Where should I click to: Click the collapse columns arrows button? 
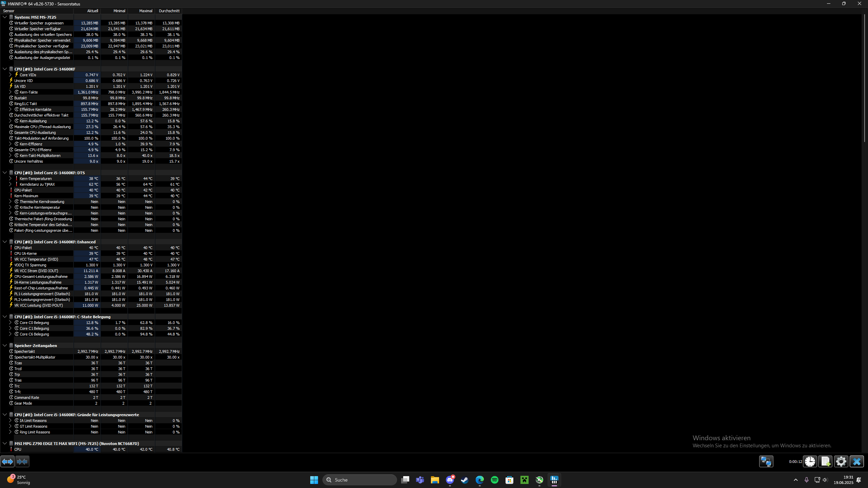[x=22, y=461]
